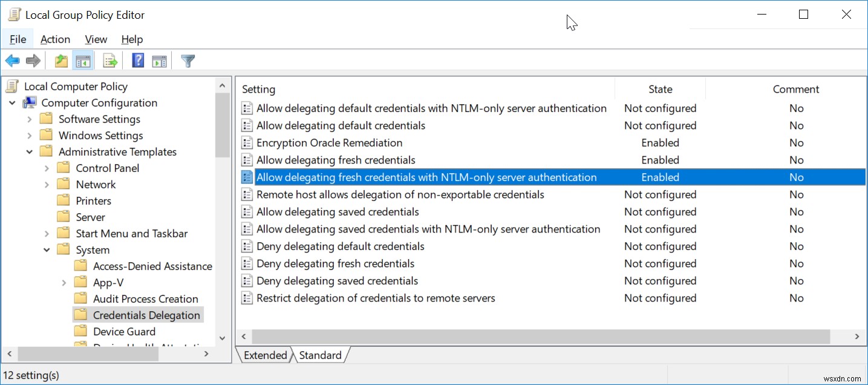Open the Encryption Oracle Remediation setting
Viewport: 868px width, 385px height.
tap(329, 142)
